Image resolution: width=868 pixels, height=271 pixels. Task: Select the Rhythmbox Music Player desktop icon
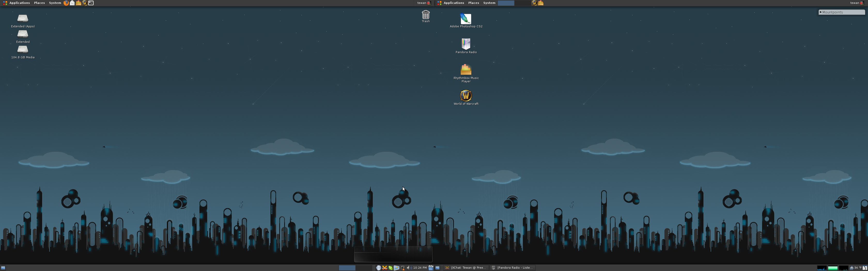click(466, 70)
